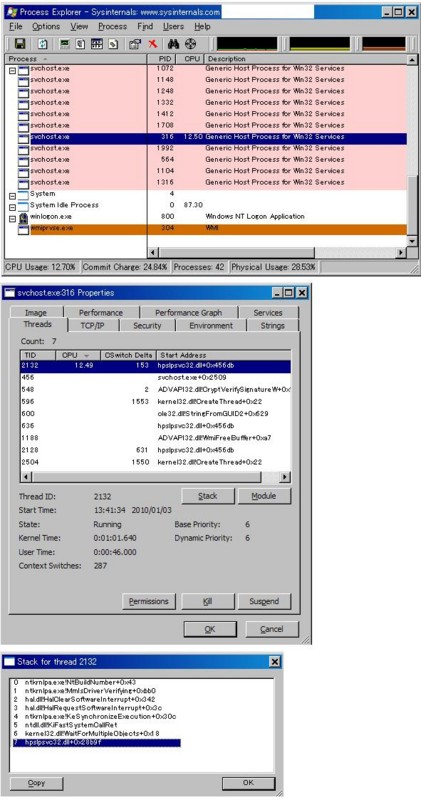Click the Kill thread button
The height and width of the screenshot is (800, 421).
(x=208, y=602)
